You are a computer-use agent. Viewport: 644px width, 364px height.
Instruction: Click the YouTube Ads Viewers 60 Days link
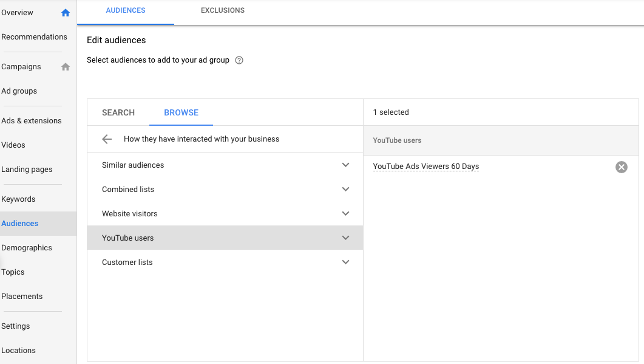[x=425, y=167]
